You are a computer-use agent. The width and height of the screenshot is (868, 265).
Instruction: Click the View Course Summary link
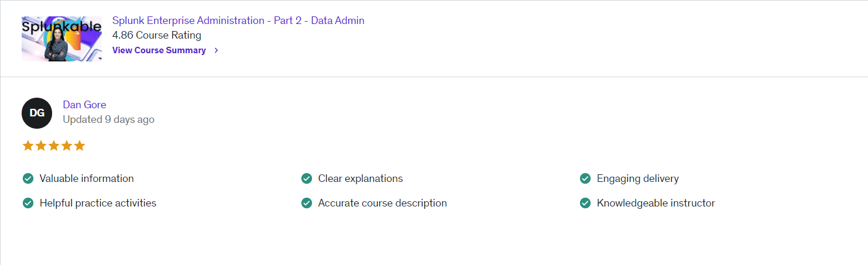tap(159, 50)
